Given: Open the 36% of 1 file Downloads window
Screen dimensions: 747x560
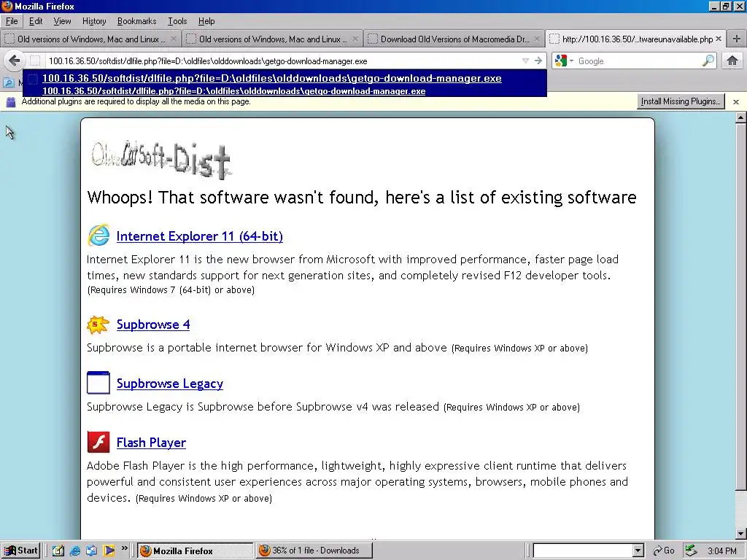Looking at the screenshot, I should [x=314, y=551].
